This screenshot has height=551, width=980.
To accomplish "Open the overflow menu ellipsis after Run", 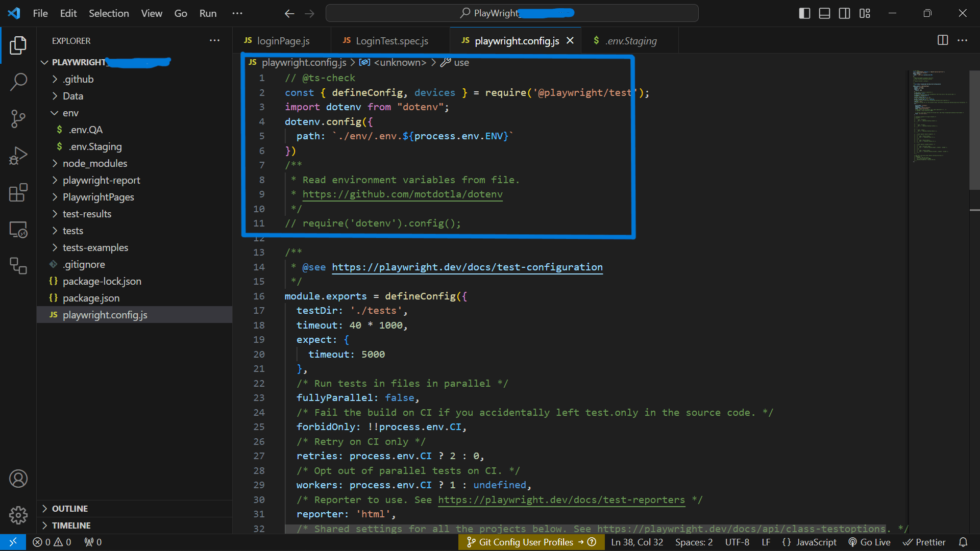I will (x=237, y=13).
